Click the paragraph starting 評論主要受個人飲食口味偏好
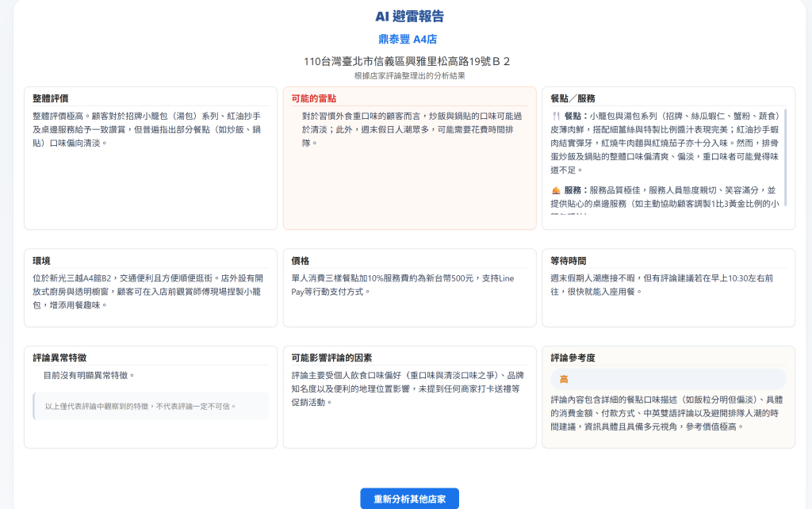The image size is (812, 509). pyautogui.click(x=408, y=388)
